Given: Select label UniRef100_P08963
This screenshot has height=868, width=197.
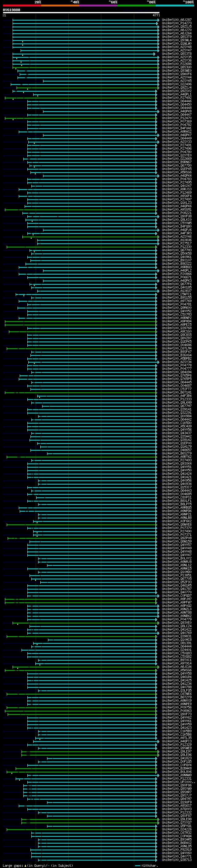Looking at the screenshot, I should pos(177,711).
